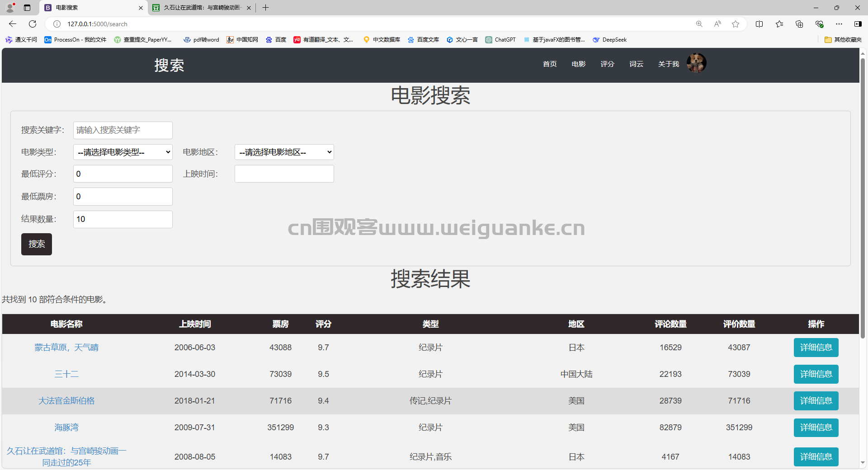Open movie link 蒙古草原，天气晴
868x470 pixels.
tap(66, 348)
